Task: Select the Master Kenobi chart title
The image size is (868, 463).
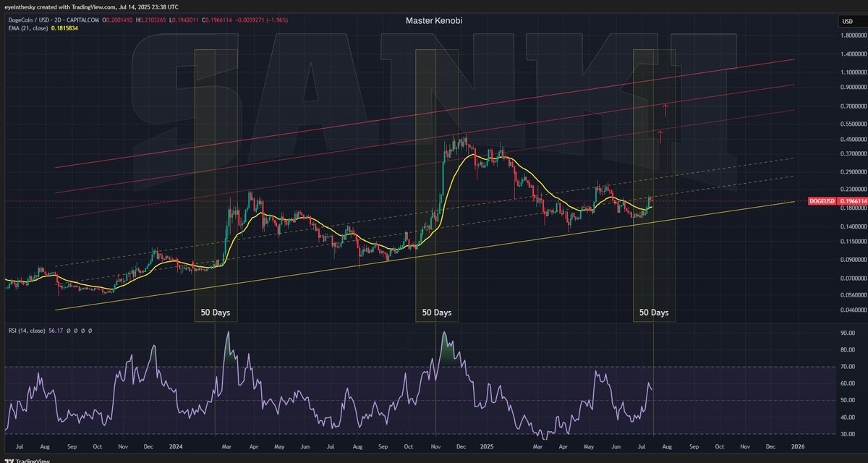Action: click(435, 21)
